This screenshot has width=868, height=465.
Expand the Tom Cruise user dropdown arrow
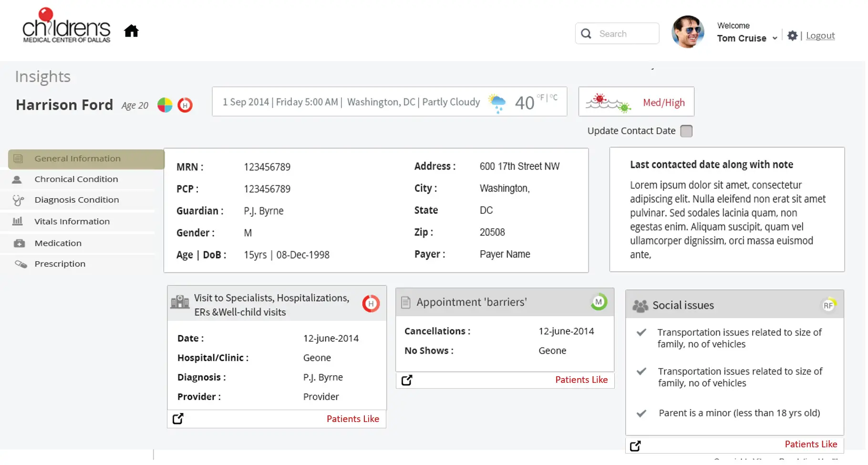tap(775, 38)
